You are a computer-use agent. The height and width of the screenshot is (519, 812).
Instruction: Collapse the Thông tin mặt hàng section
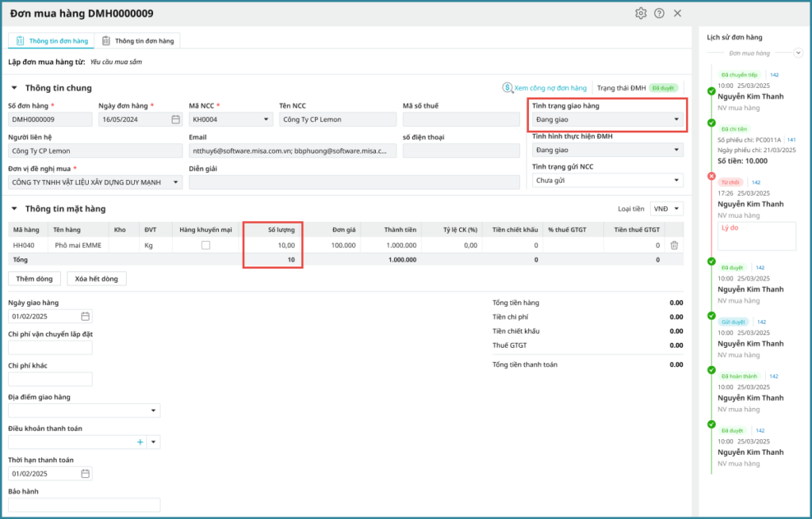pyautogui.click(x=14, y=209)
